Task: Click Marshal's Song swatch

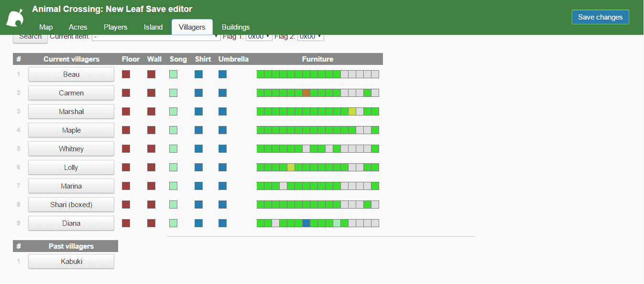Action: pyautogui.click(x=173, y=112)
